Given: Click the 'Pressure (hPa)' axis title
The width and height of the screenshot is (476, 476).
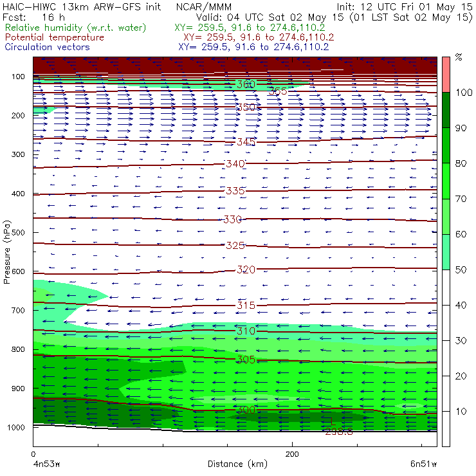Looking at the screenshot, I should pos(6,252).
